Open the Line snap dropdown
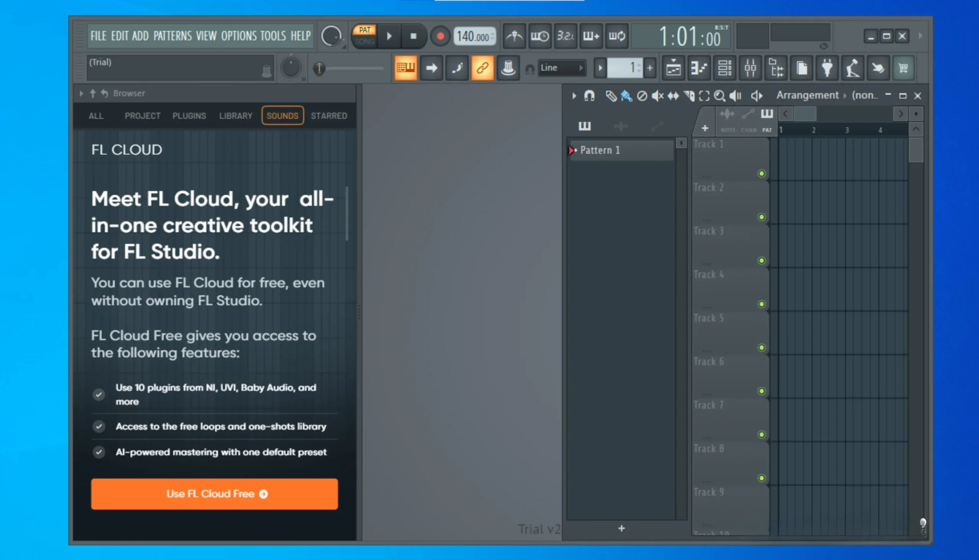Image resolution: width=979 pixels, height=560 pixels. tap(562, 68)
